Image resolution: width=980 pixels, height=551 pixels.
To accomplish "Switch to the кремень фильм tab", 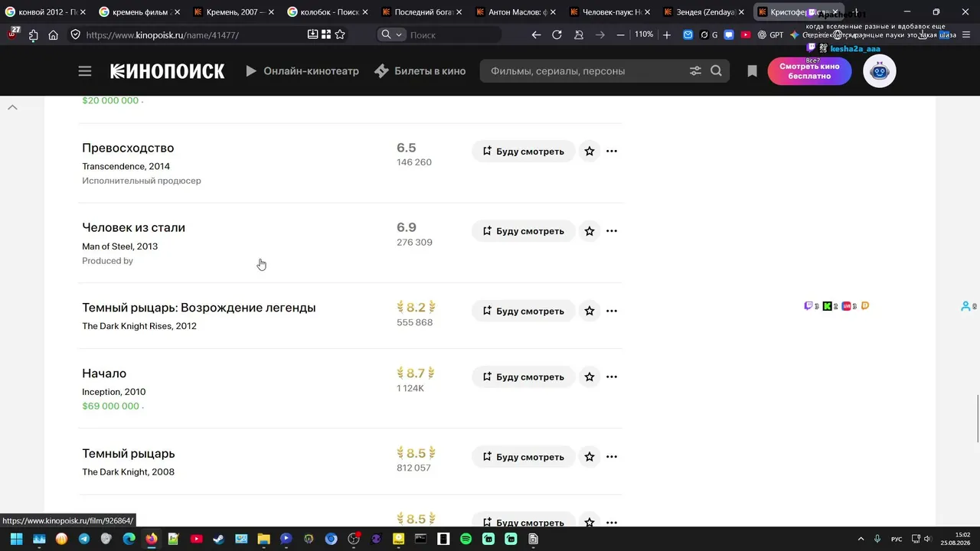I will (x=138, y=12).
